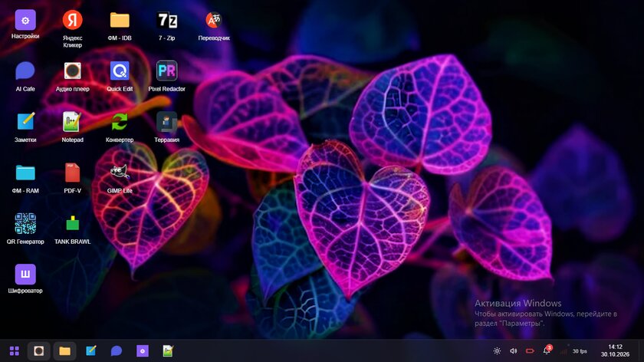Open the PDF-V viewer icon
Image resolution: width=644 pixels, height=362 pixels.
tap(72, 173)
